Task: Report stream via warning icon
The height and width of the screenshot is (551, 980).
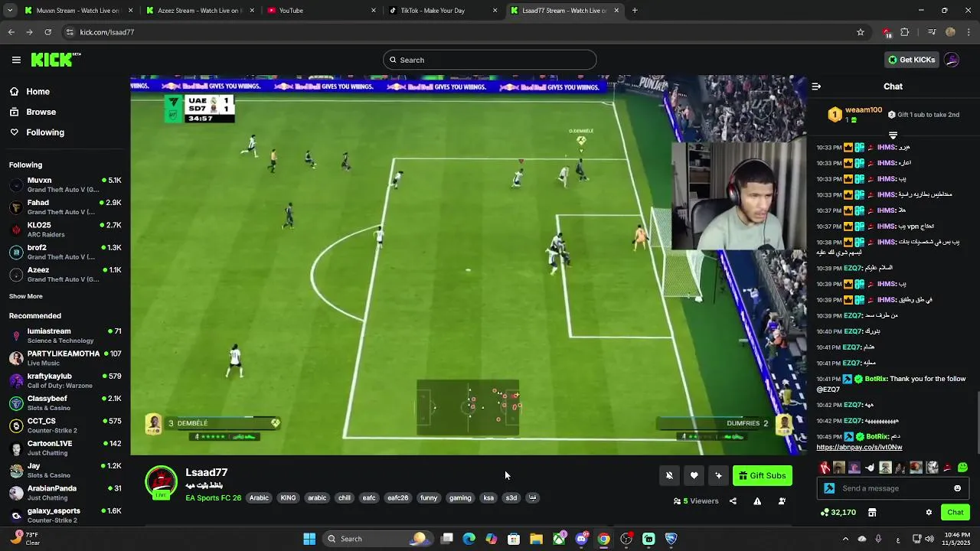Action: click(x=757, y=501)
